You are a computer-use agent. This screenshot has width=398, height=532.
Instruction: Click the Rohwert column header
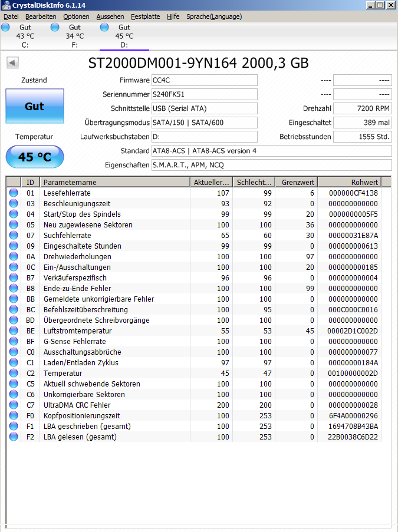click(x=350, y=182)
